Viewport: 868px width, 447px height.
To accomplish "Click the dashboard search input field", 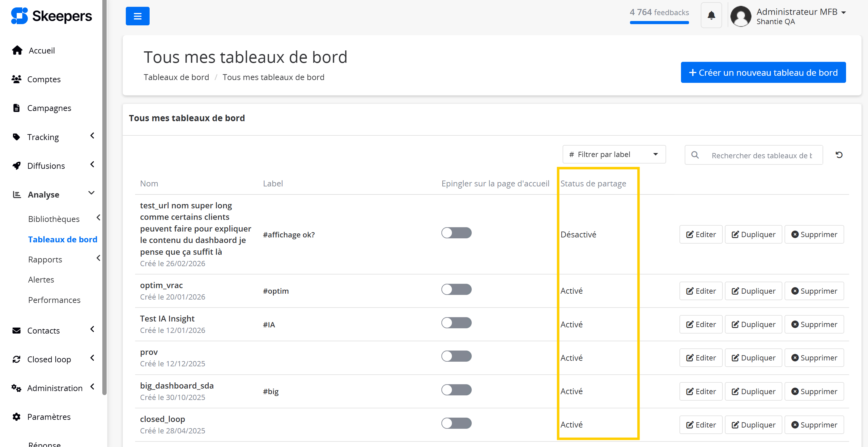I will point(762,155).
